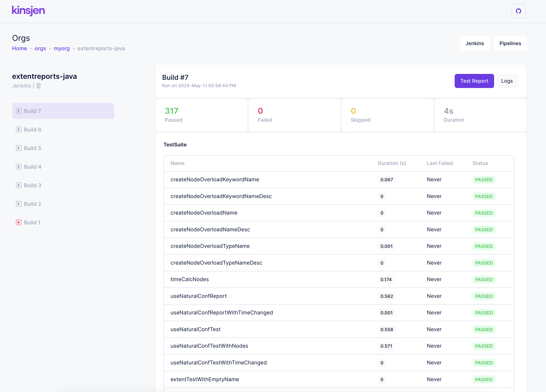Screen dimensions: 546x392
Task: Click the Duration (s) column header
Action: click(392, 163)
